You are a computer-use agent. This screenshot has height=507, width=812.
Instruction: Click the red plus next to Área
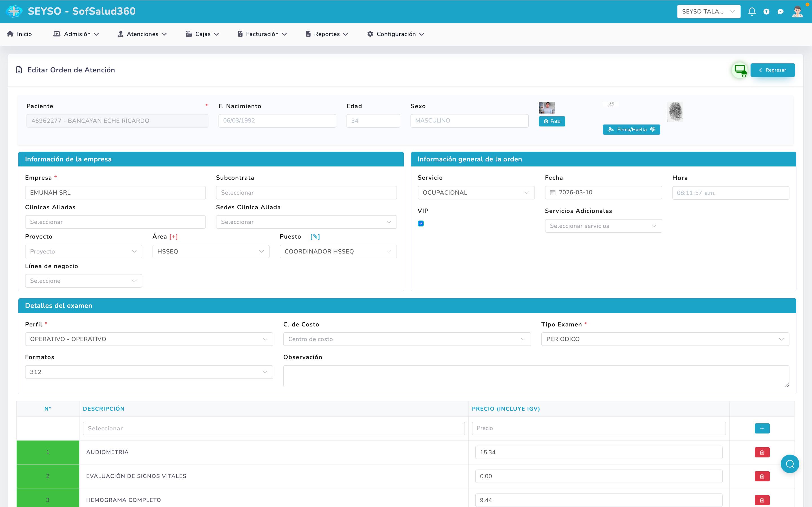click(x=173, y=237)
